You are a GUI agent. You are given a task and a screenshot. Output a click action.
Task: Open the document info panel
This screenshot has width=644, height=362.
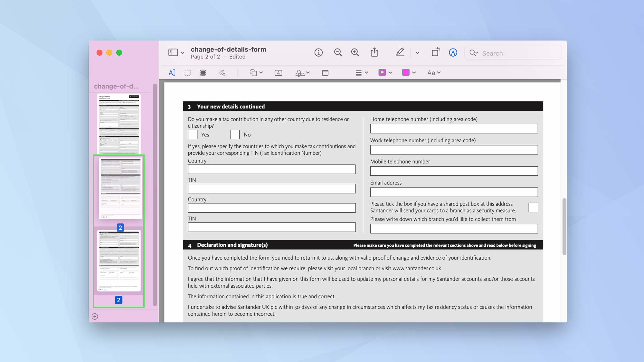point(318,52)
